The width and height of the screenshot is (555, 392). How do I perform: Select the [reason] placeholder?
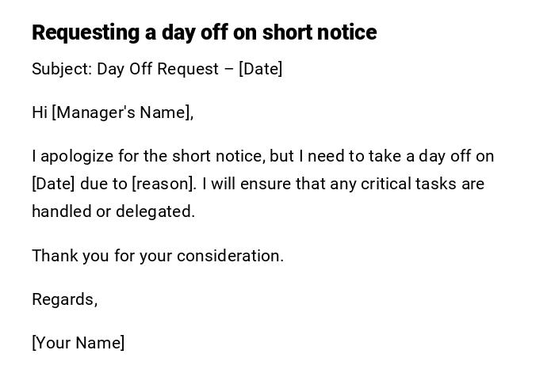163,184
